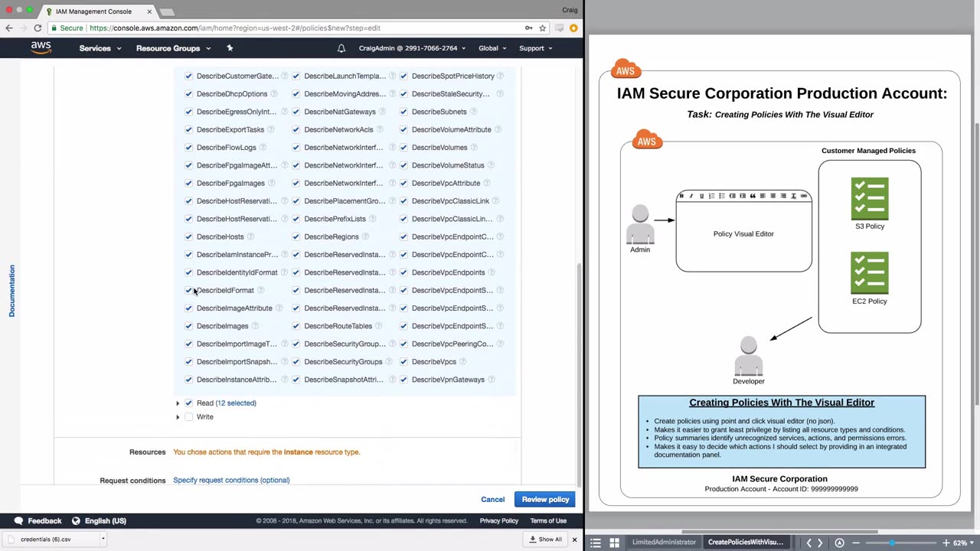Zoom in with the plus icon
The width and height of the screenshot is (980, 551).
(946, 543)
